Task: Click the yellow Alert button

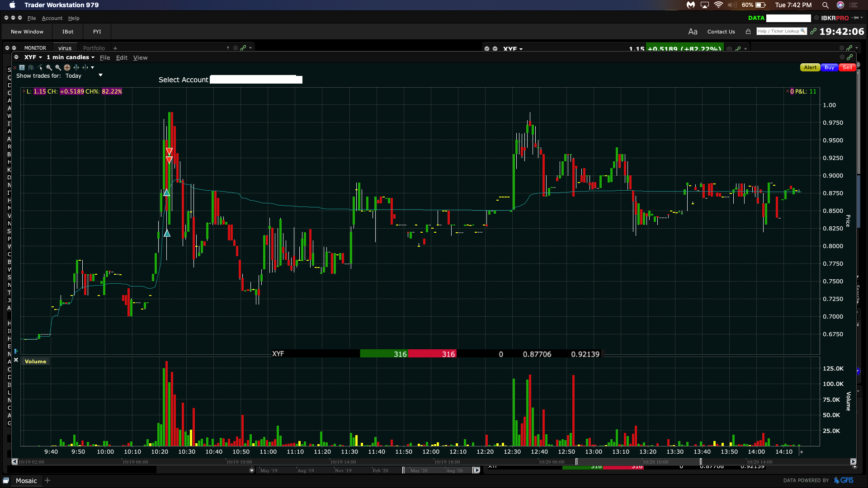Action: 810,67
